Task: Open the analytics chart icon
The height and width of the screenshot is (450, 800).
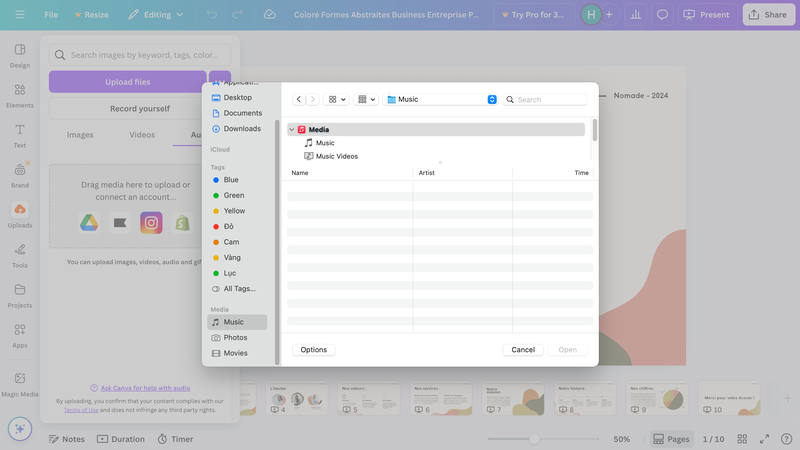Action: pyautogui.click(x=636, y=14)
